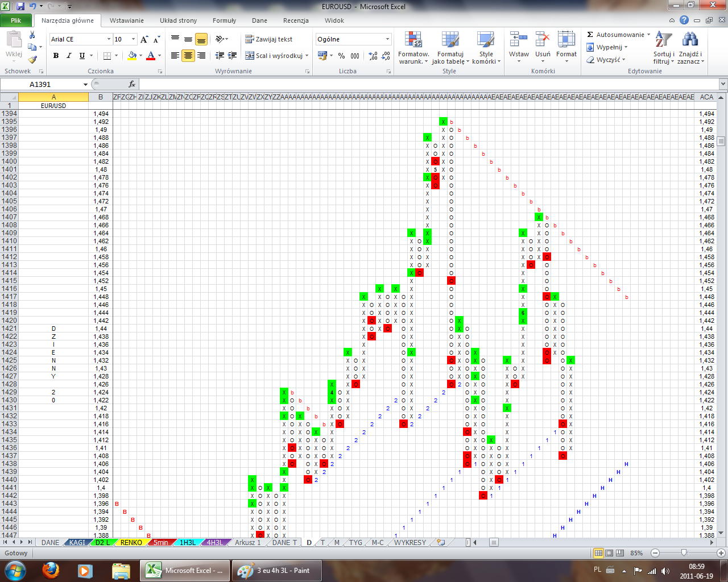Decrease decimal places
Screen dimensions: 728x582
387,56
